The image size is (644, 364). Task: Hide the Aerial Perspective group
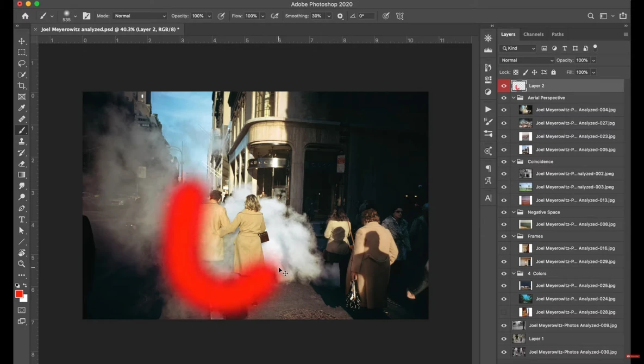click(504, 98)
